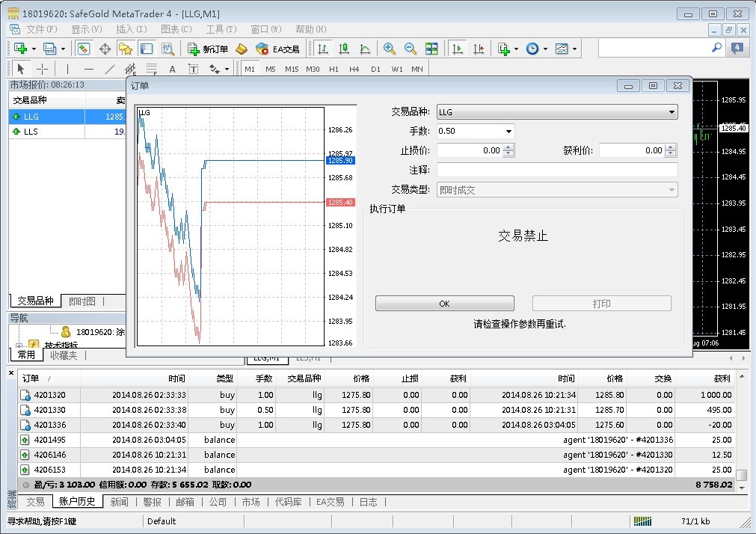
Task: Open the Strategy Tester magnifier icon
Action: [x=168, y=49]
